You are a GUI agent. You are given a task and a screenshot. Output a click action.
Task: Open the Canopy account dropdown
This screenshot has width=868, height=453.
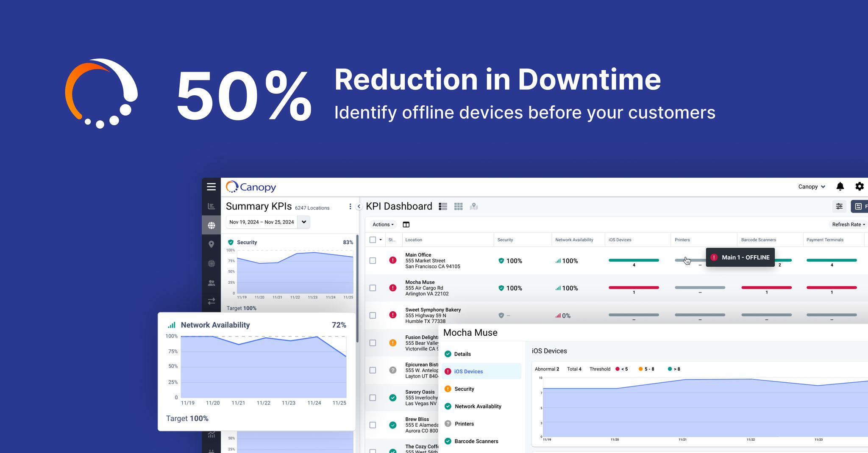tap(812, 187)
